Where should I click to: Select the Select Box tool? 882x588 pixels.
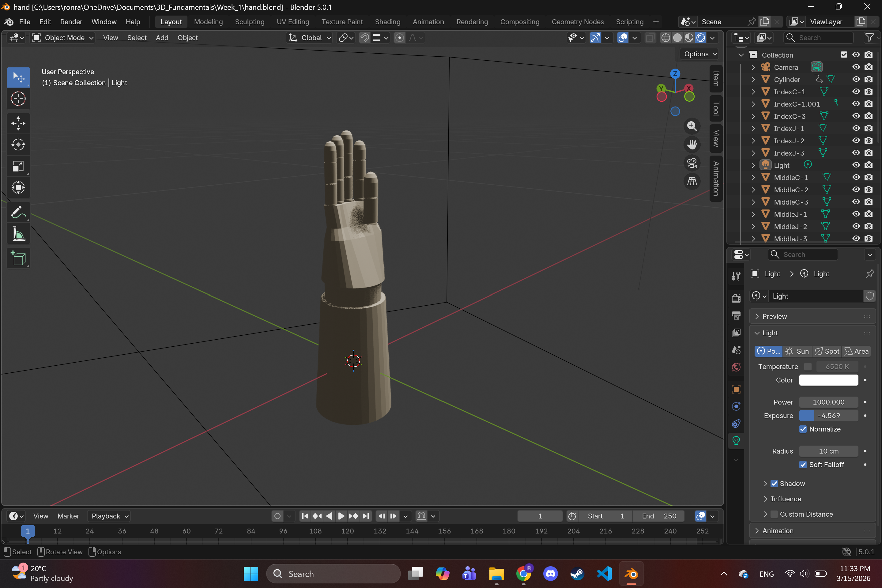point(18,77)
